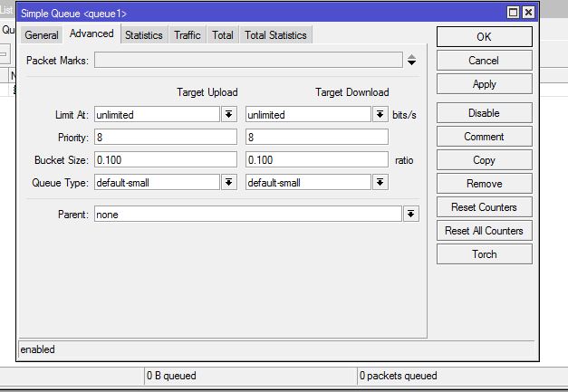
Task: Click Reset All Counters button
Action: 485,231
